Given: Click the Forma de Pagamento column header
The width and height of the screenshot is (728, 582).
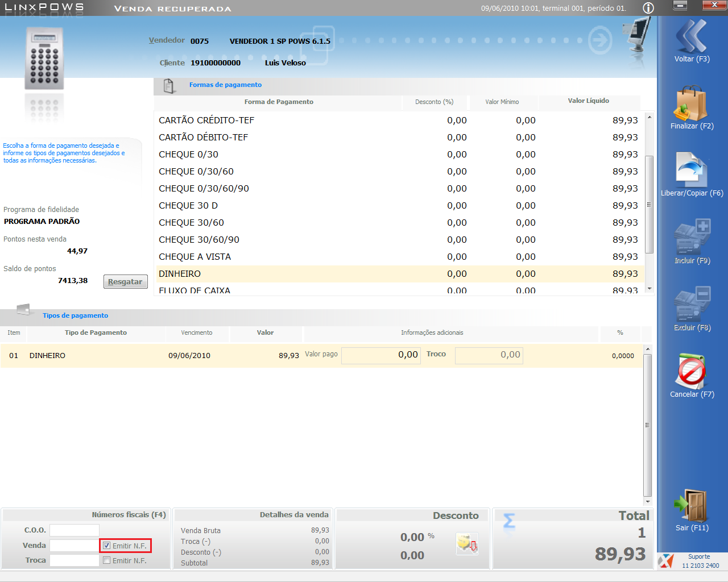Looking at the screenshot, I should point(279,102).
